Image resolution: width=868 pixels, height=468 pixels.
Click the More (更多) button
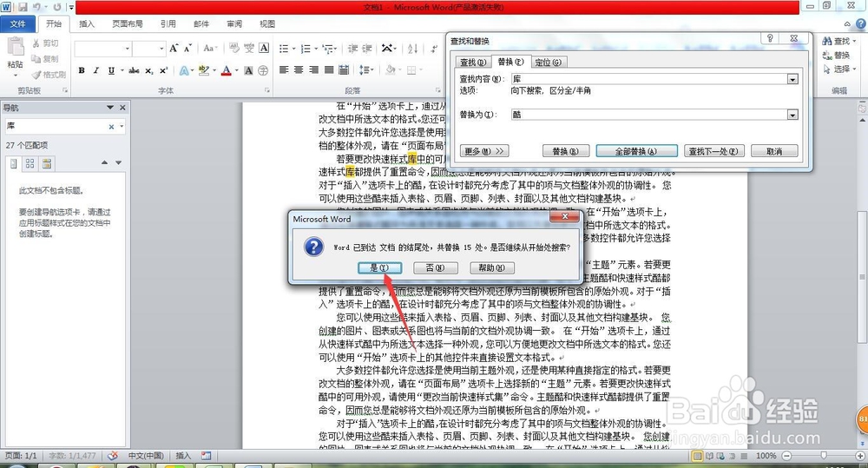[x=484, y=151]
